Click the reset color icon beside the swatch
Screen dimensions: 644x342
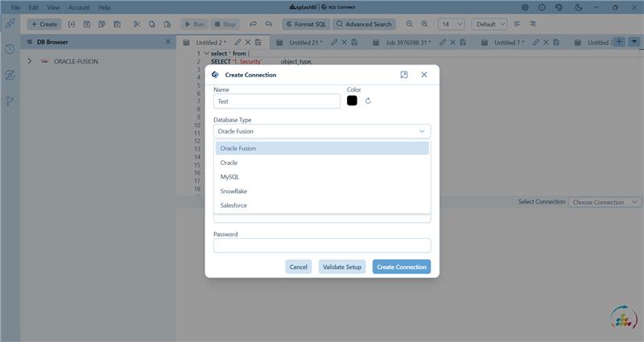[x=368, y=101]
